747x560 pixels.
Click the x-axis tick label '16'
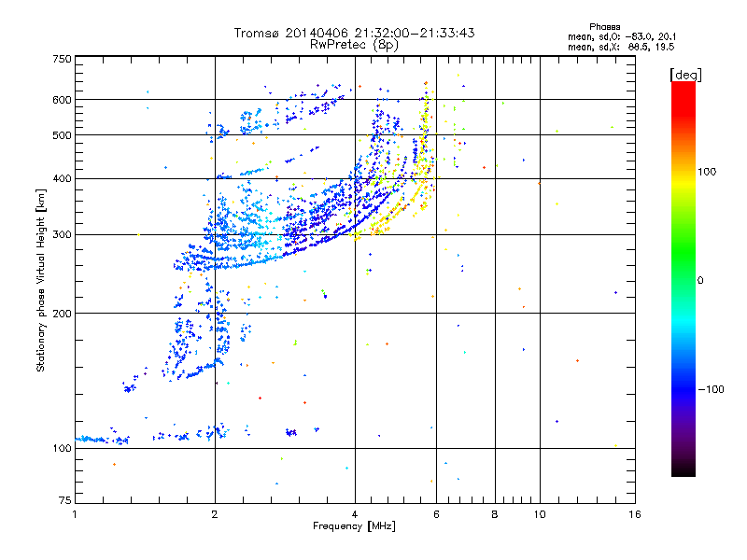click(x=635, y=514)
